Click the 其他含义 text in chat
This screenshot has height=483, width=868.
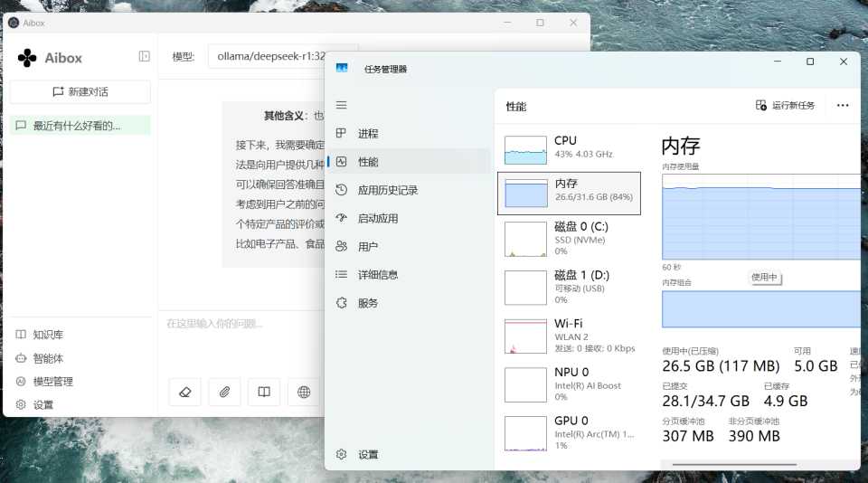coord(285,116)
